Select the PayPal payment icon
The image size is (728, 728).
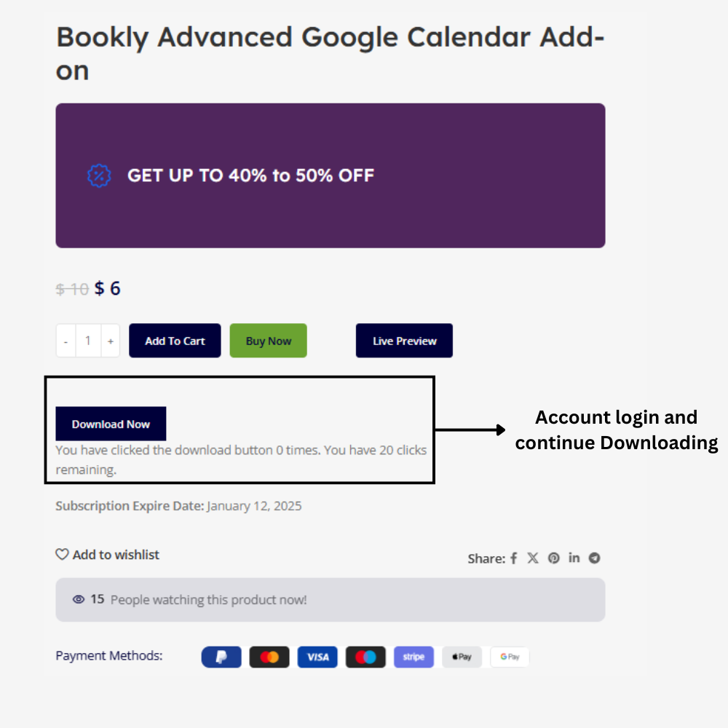tap(221, 657)
